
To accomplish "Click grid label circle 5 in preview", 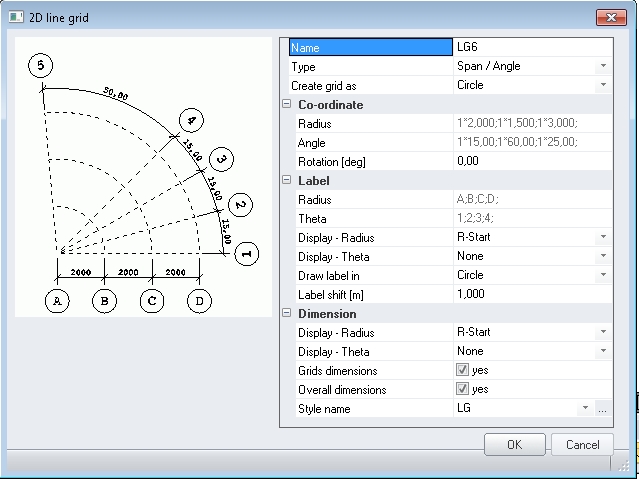I will [x=40, y=65].
